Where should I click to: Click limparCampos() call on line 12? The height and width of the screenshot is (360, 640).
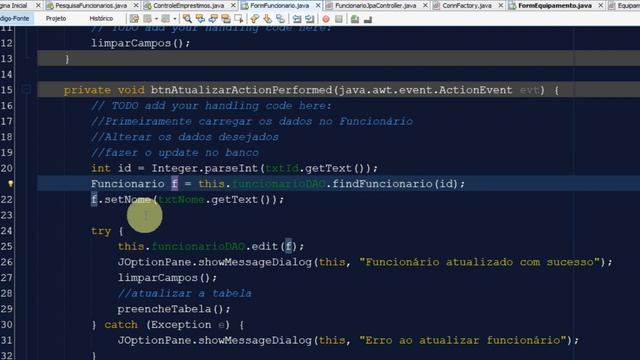click(x=140, y=43)
